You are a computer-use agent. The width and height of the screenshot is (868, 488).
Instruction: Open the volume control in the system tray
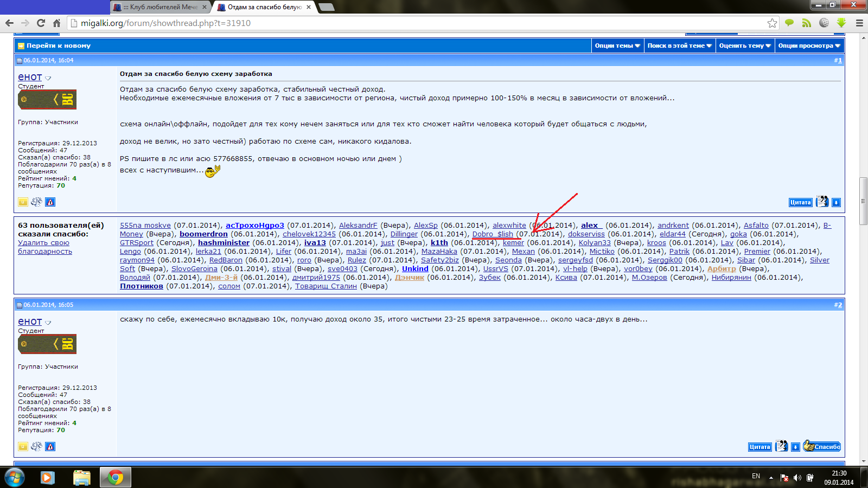pos(797,478)
